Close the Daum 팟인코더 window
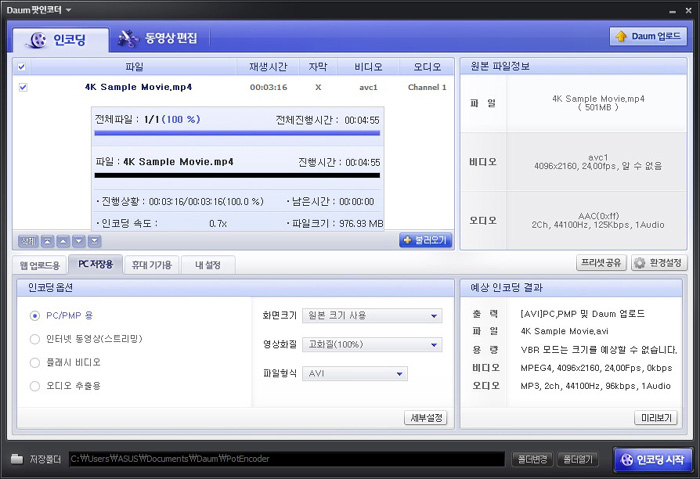 point(688,10)
